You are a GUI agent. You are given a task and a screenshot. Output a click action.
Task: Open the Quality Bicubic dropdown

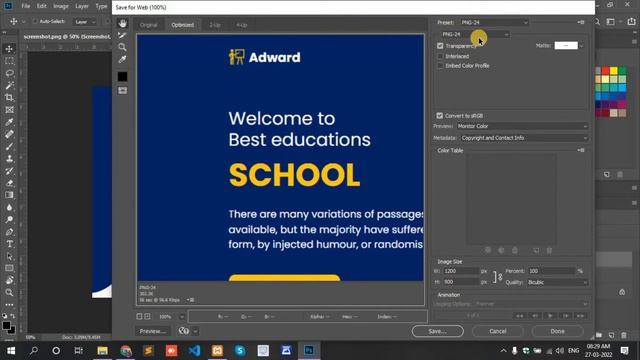[557, 282]
